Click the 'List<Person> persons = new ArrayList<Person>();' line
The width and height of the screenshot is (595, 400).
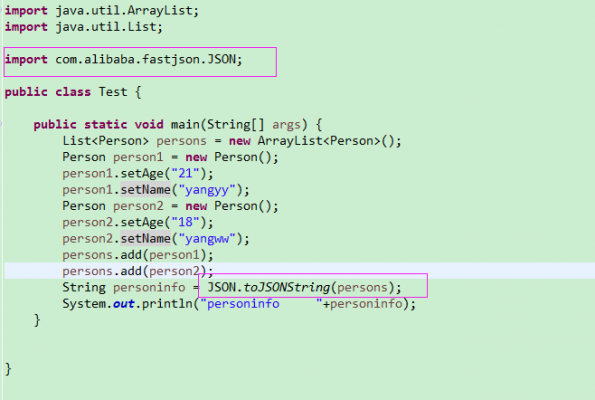232,141
